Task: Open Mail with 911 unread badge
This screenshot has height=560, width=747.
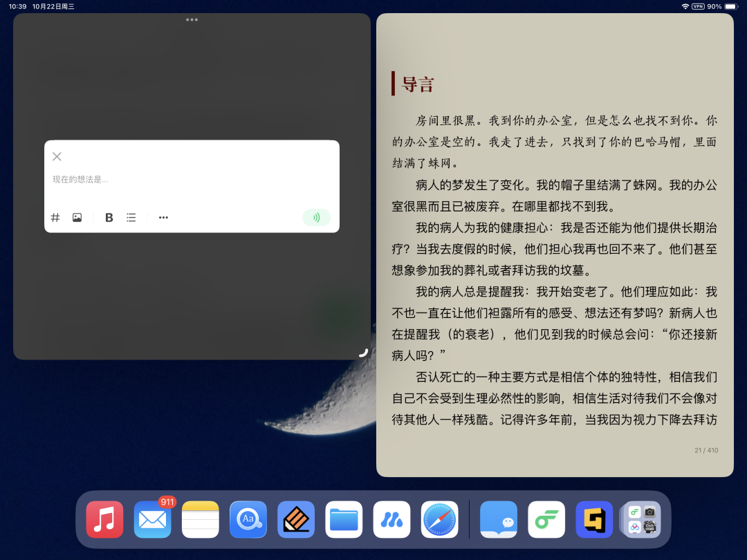Action: (x=152, y=519)
